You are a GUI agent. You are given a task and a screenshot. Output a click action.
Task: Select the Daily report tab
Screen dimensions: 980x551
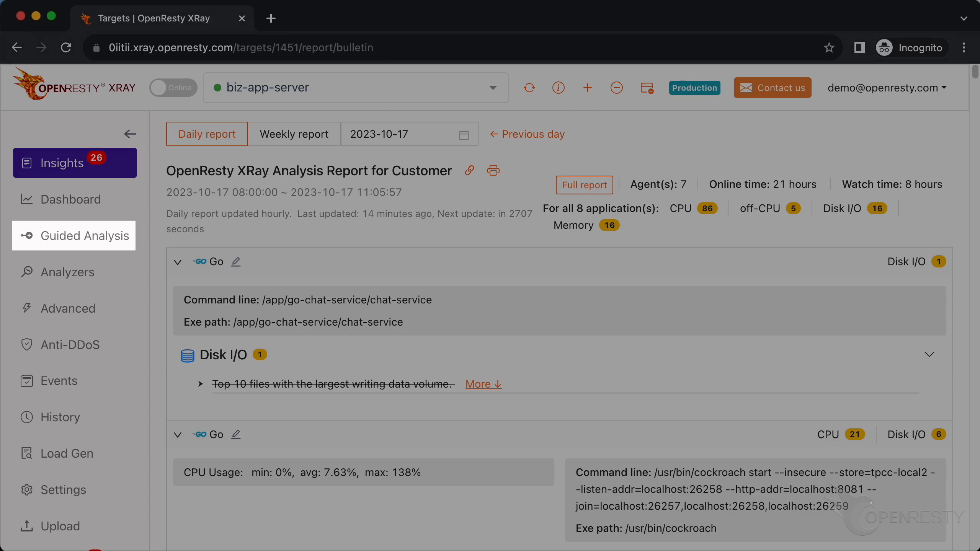tap(207, 134)
